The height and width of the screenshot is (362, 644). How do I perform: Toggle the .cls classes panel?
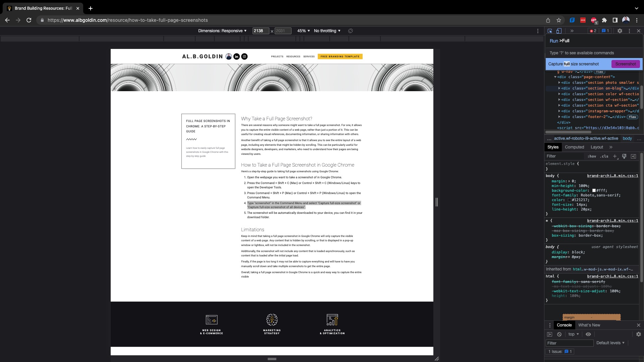604,157
